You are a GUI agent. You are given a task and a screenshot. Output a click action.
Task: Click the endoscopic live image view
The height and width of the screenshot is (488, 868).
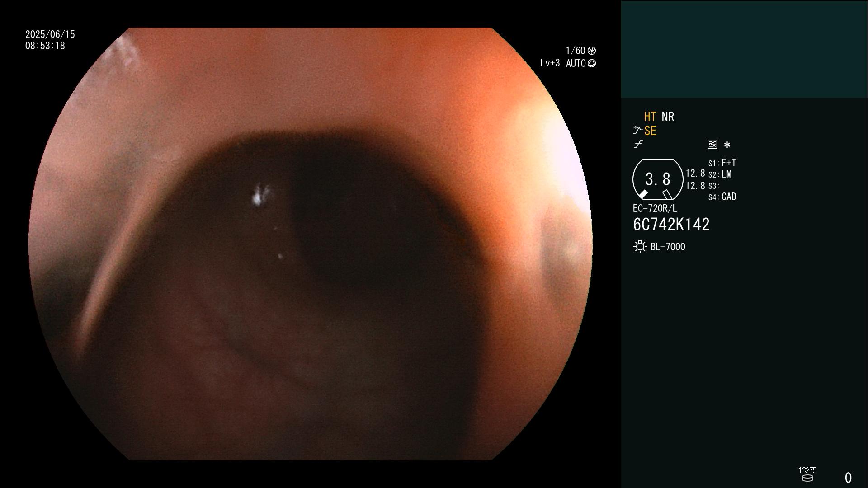(311, 244)
